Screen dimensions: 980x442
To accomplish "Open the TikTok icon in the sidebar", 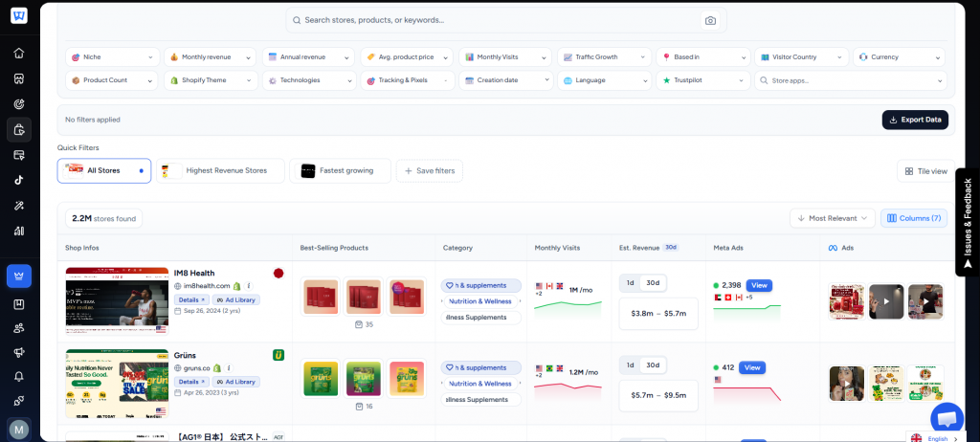I will 19,180.
